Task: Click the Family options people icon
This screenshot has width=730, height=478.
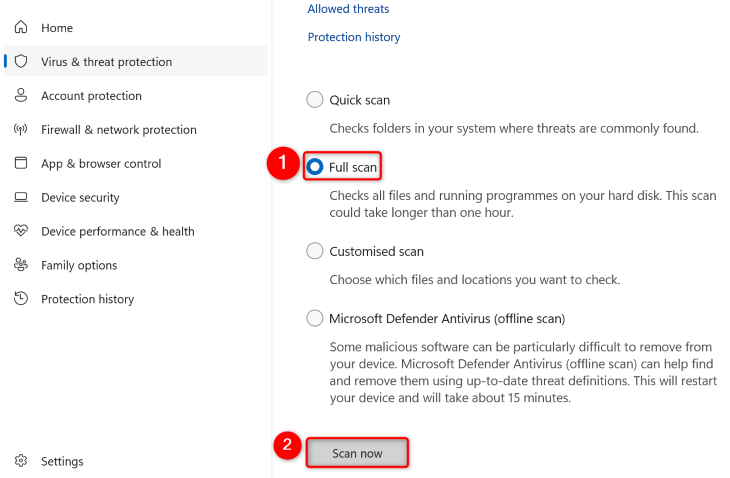Action: pyautogui.click(x=20, y=266)
